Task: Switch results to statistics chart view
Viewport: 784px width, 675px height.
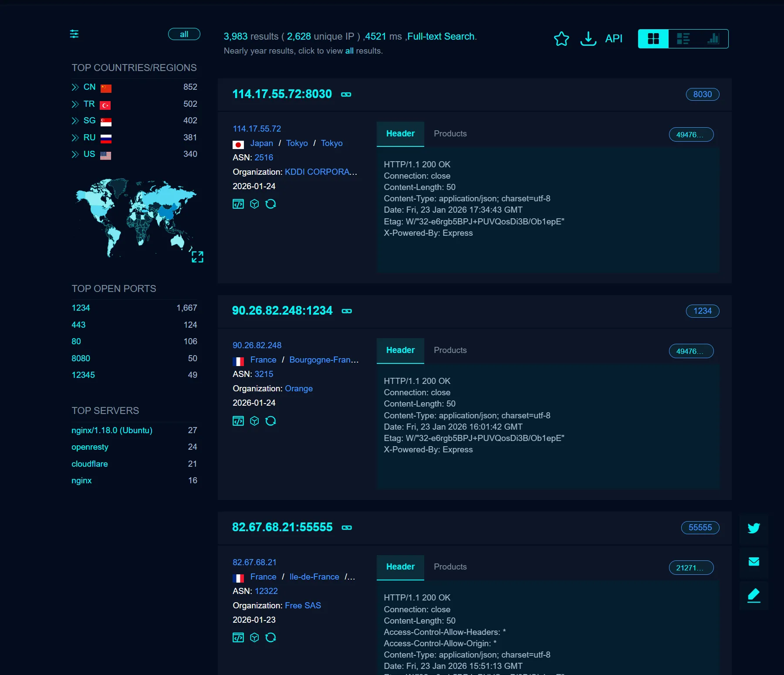Action: pyautogui.click(x=713, y=38)
